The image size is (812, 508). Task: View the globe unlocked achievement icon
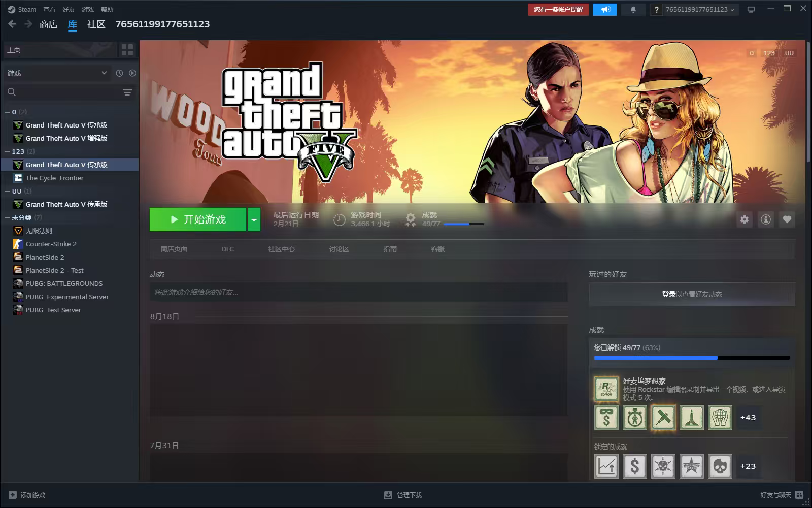[x=720, y=418]
